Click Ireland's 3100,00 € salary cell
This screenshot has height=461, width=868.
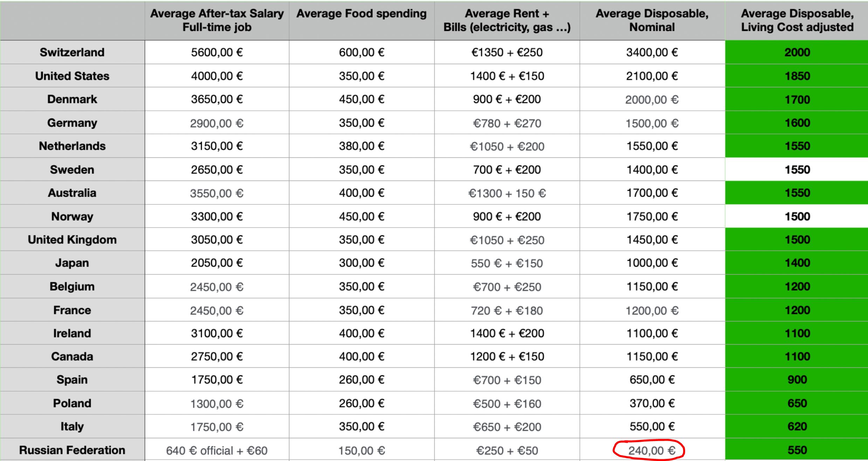coord(217,333)
